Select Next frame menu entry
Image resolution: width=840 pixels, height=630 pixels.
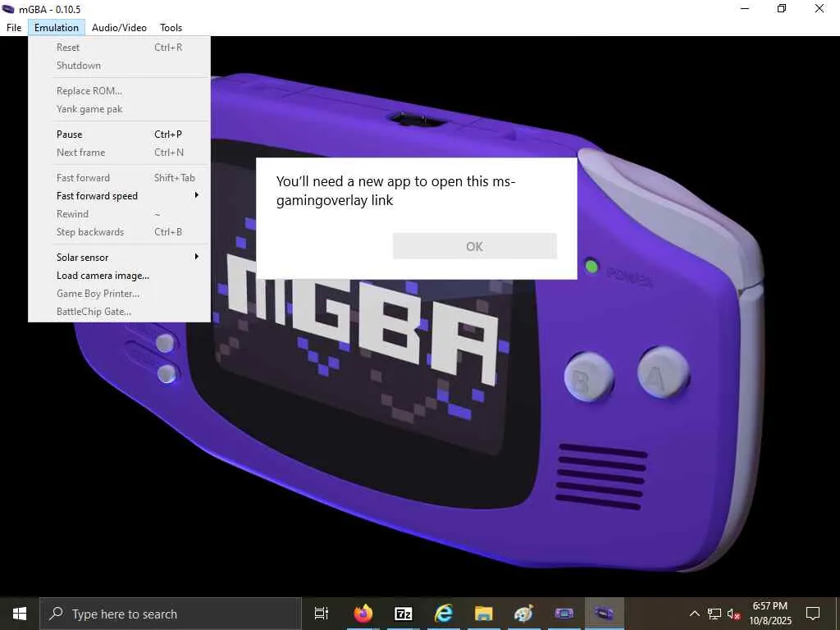point(119,152)
